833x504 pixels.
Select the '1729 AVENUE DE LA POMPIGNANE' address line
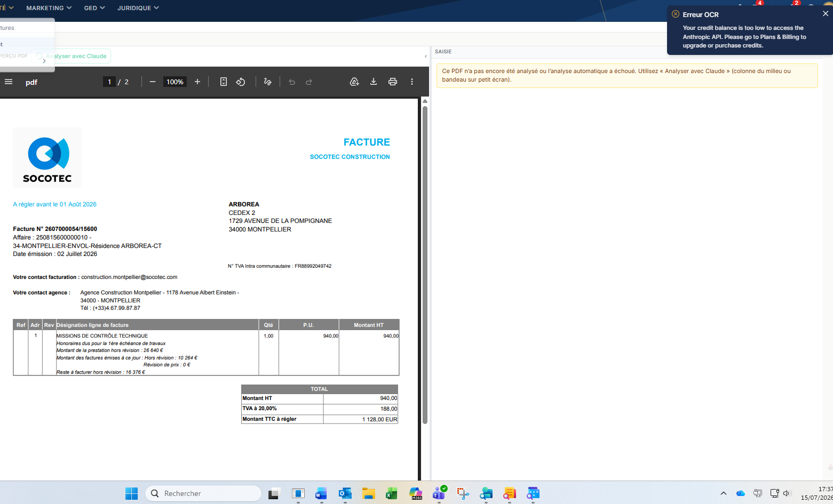click(x=281, y=221)
